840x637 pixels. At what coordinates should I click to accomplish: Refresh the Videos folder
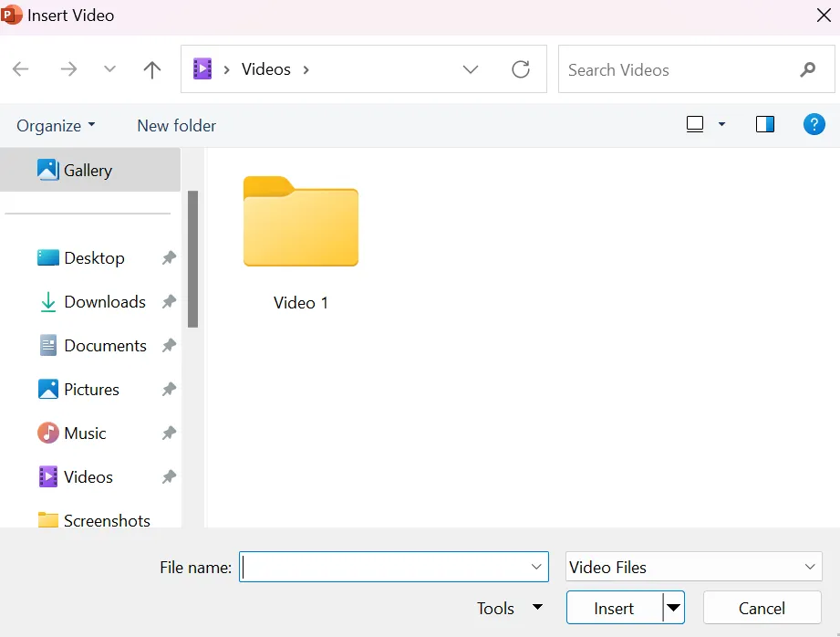coord(521,69)
